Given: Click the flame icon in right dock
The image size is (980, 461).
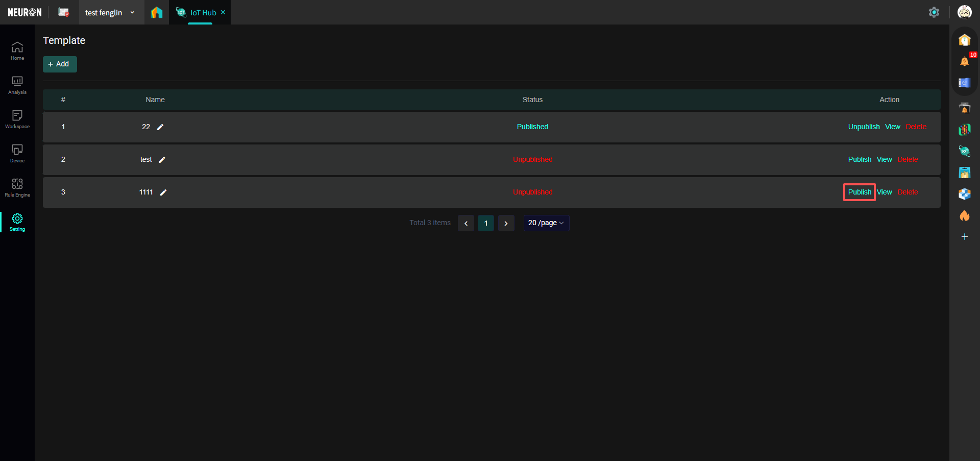Looking at the screenshot, I should point(964,215).
